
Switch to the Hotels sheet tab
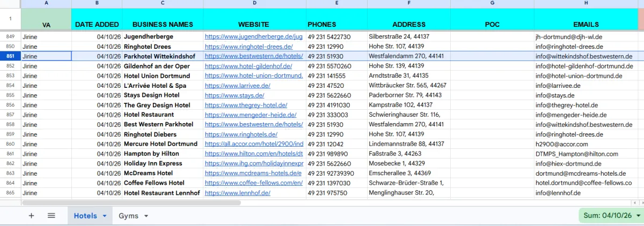(x=85, y=216)
